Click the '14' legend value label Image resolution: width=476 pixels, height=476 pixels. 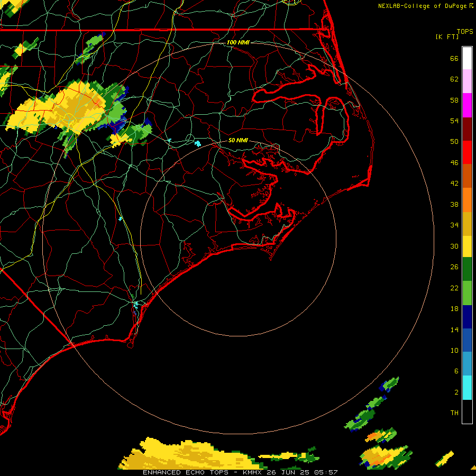(454, 329)
